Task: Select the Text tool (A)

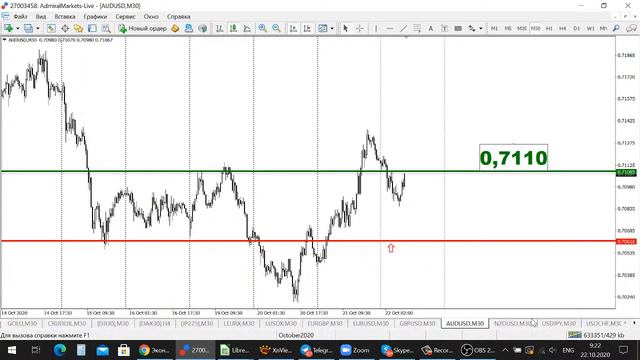Action: click(431, 28)
